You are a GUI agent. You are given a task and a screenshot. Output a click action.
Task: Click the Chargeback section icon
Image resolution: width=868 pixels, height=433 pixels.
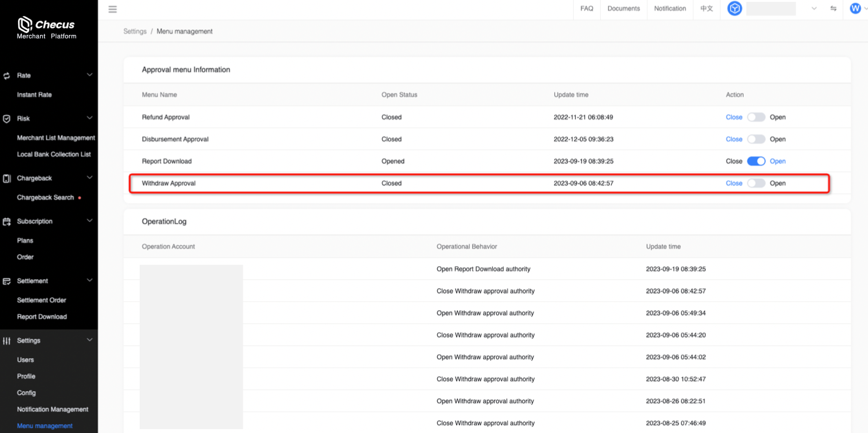coord(7,178)
